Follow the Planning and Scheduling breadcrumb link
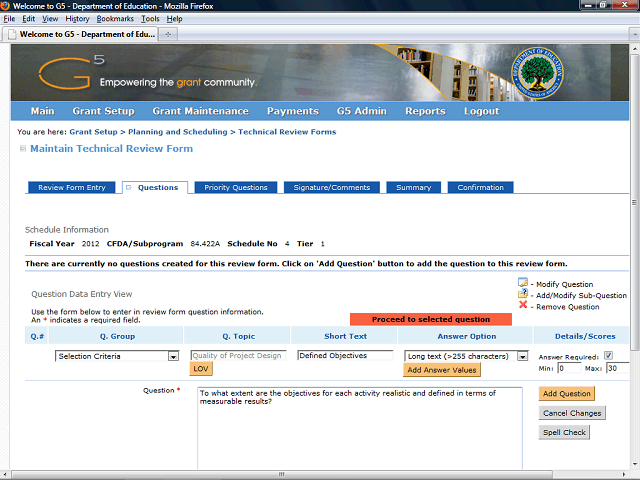 tap(178, 132)
